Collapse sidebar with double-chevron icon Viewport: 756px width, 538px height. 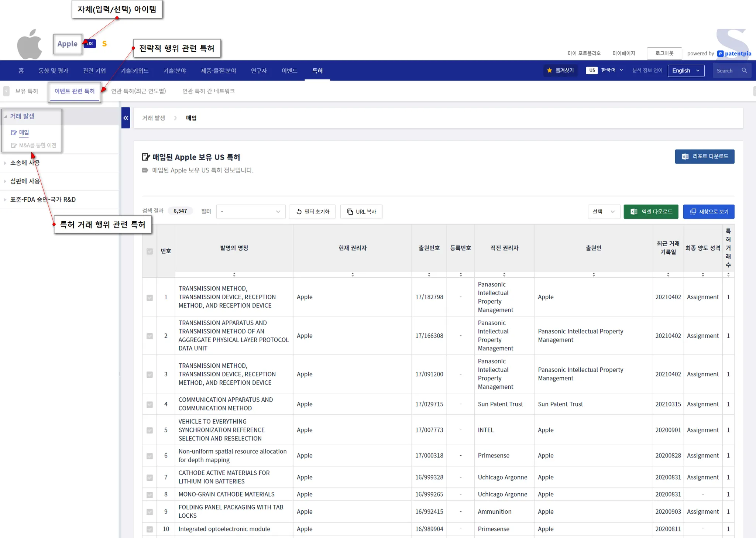(x=126, y=118)
